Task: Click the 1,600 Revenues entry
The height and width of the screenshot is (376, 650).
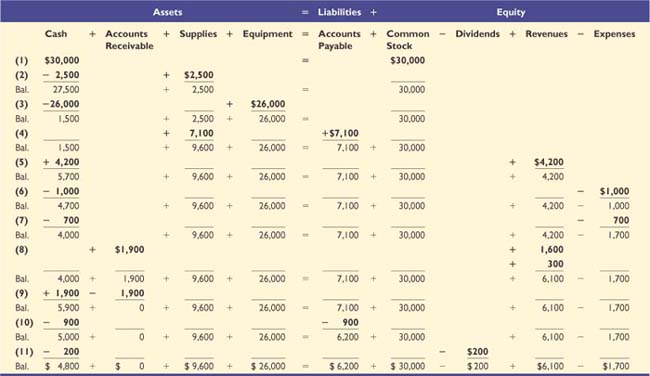Action: click(552, 250)
